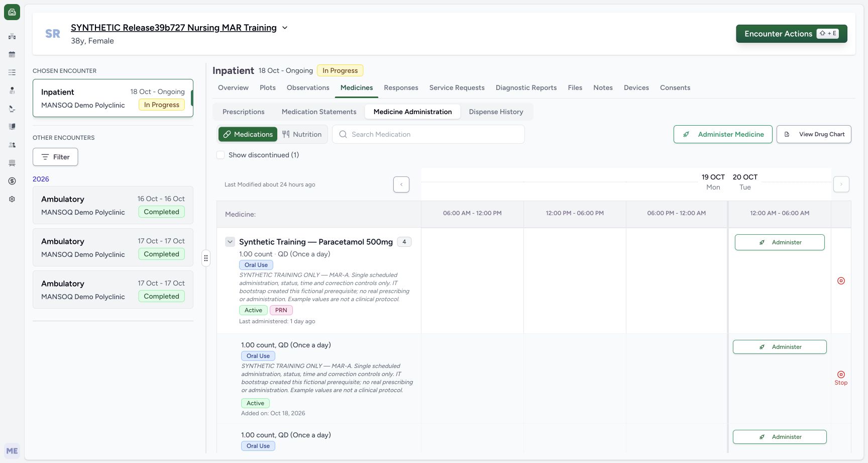Open the microscope lab icon in the sidebar
The height and width of the screenshot is (463, 868).
[x=12, y=109]
